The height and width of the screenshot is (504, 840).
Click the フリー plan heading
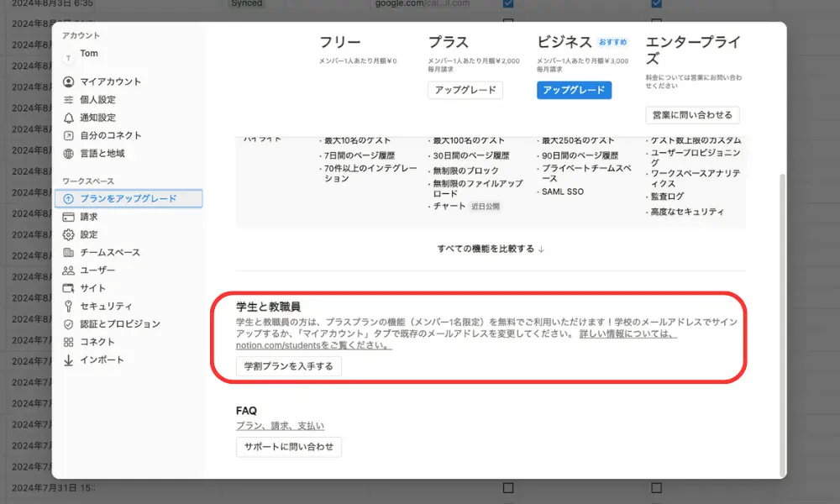(x=340, y=42)
